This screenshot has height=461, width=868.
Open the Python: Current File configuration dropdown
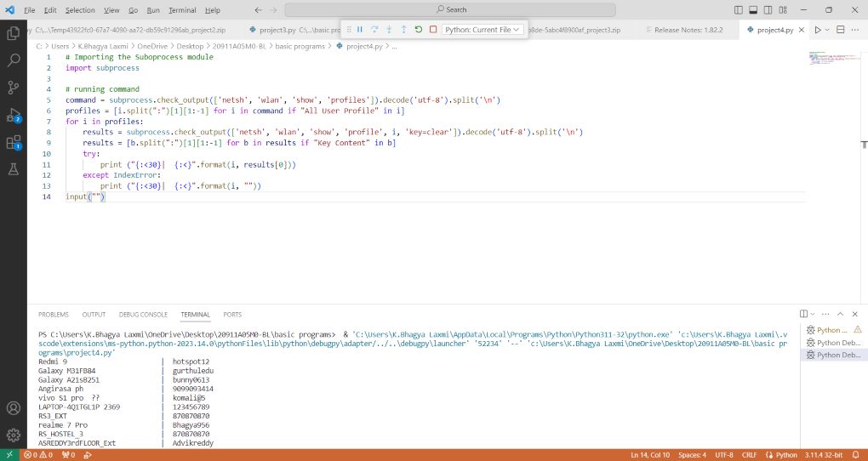click(x=483, y=29)
